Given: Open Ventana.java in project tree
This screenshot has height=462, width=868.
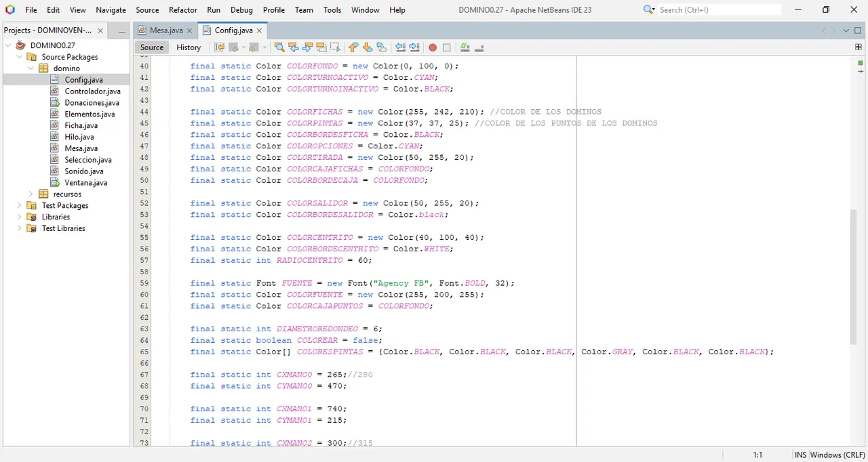Looking at the screenshot, I should 85,183.
